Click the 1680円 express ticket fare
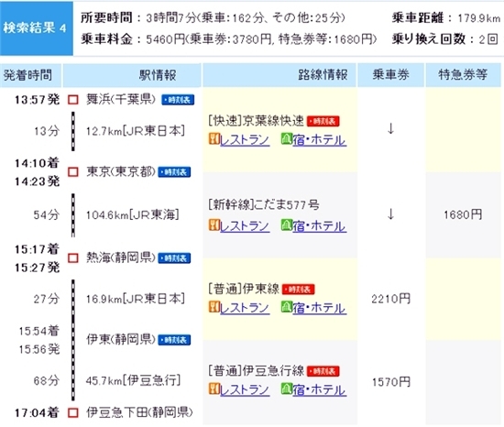Image resolution: width=504 pixels, height=427 pixels. 463,214
